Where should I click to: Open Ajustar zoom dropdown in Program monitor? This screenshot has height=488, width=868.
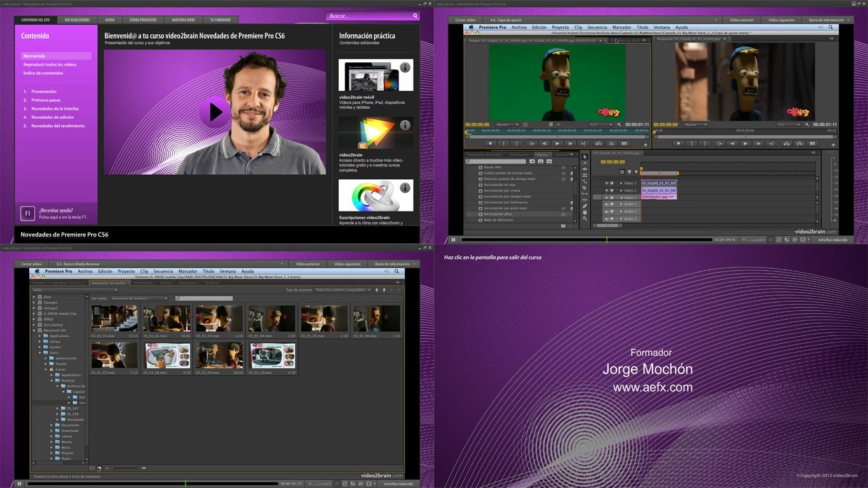[x=696, y=125]
